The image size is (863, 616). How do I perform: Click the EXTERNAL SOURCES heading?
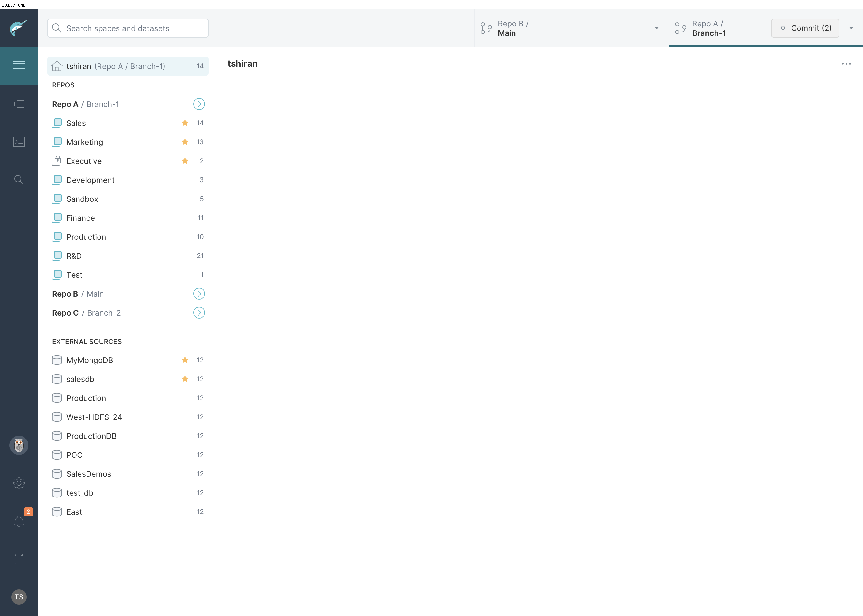(87, 341)
